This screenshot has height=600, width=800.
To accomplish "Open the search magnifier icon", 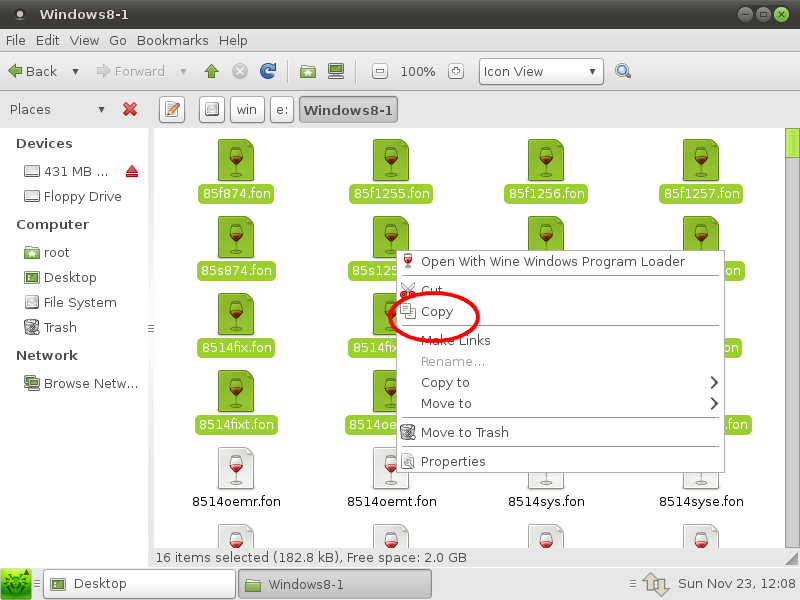I will pos(622,71).
